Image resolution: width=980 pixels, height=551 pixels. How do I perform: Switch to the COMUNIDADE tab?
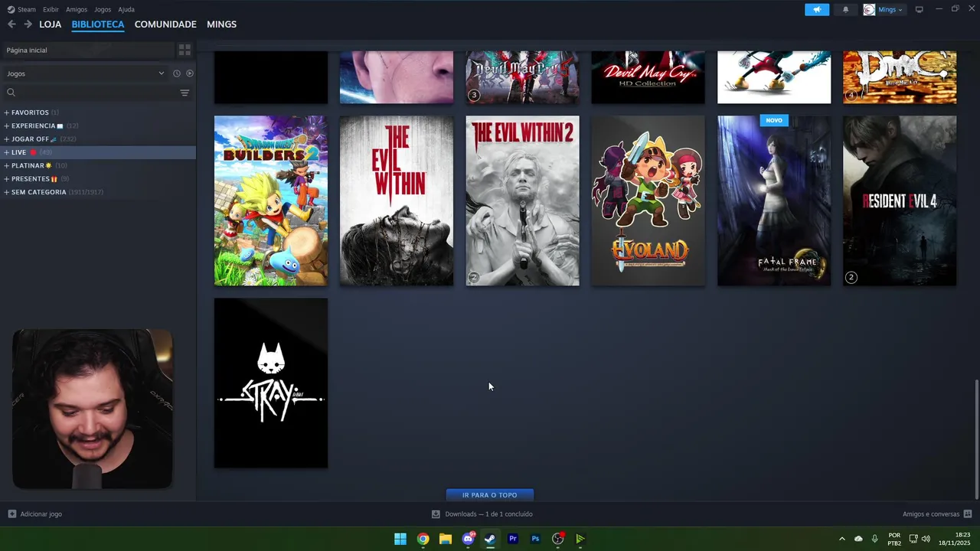pyautogui.click(x=165, y=24)
